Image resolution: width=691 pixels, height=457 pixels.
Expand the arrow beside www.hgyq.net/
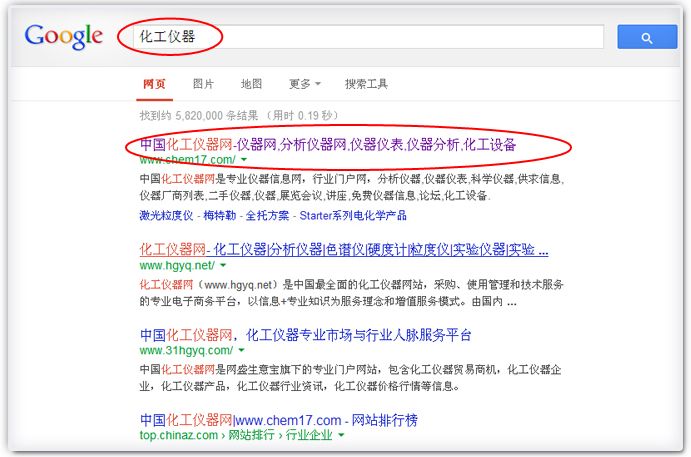pos(223,266)
